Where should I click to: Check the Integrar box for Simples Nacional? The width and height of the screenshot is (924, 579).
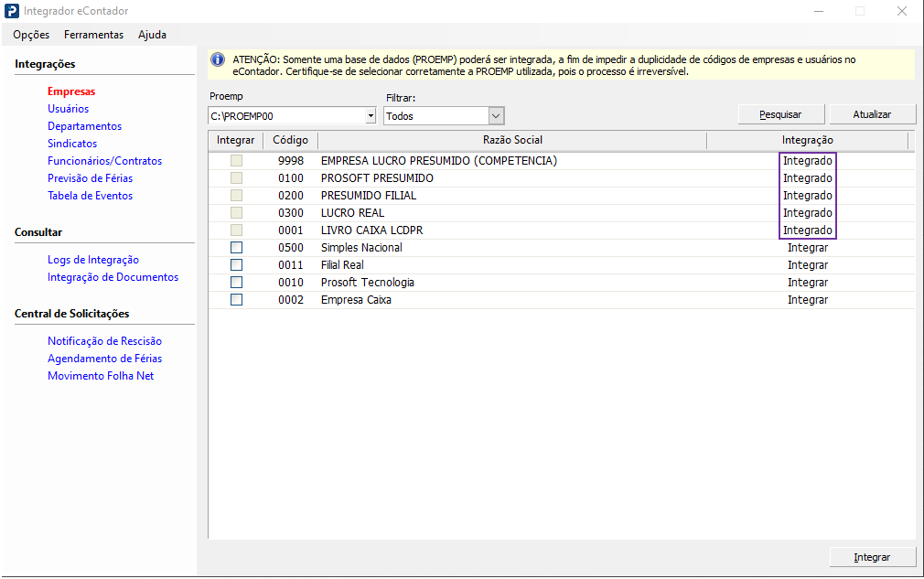[x=237, y=248]
